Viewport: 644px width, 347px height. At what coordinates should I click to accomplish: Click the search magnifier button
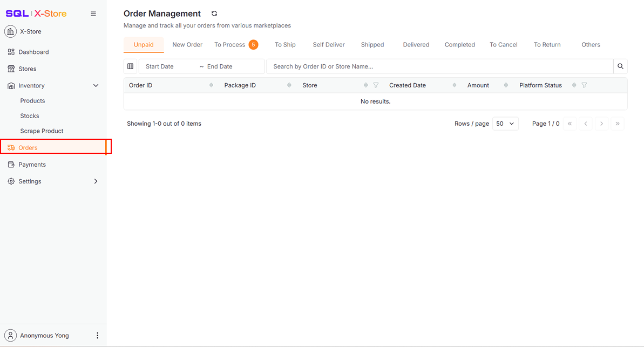point(620,66)
